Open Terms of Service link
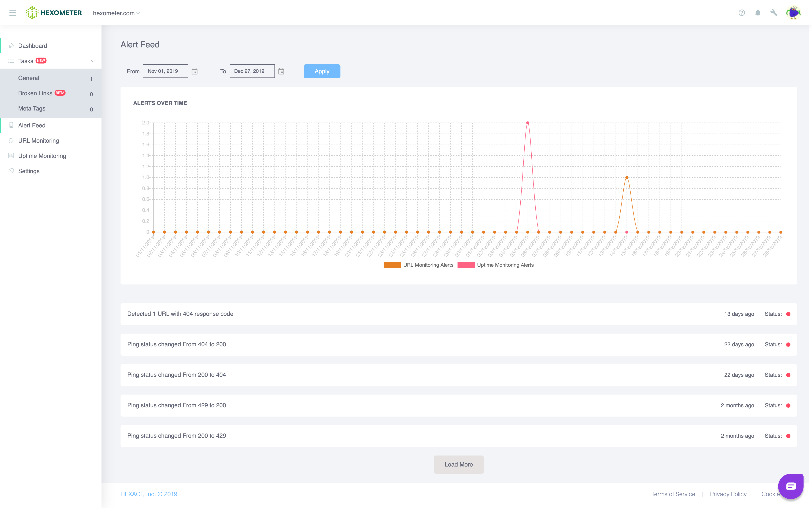 coord(673,494)
